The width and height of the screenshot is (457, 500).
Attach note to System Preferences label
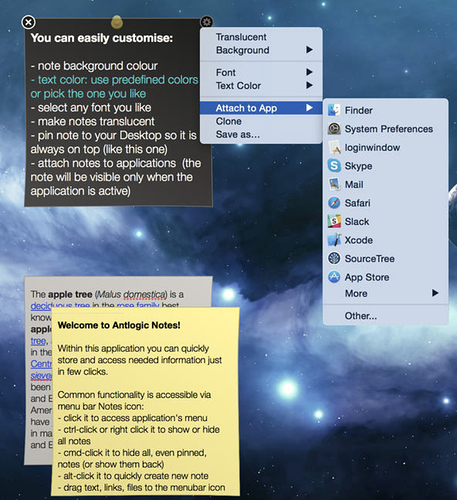coord(389,129)
